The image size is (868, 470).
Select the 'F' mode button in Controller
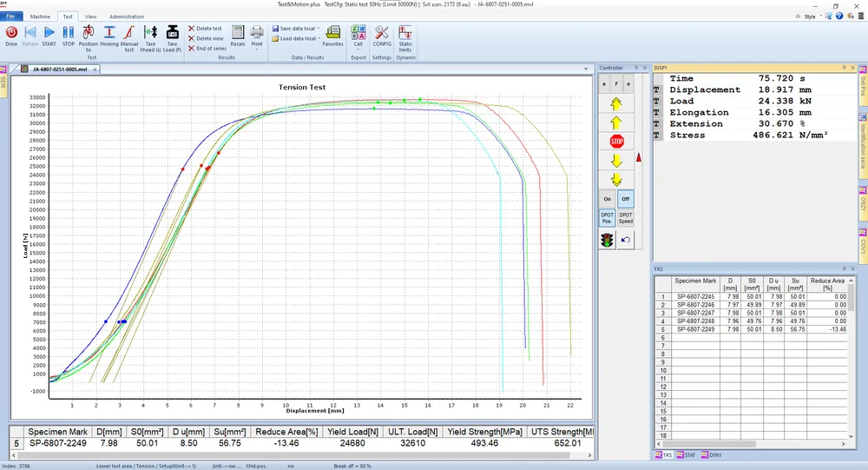pos(616,84)
